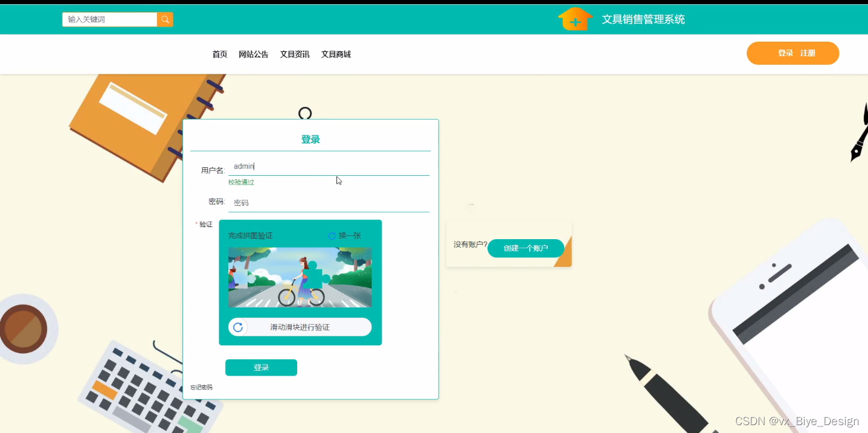
Task: Click the 完成拼图验证 caption
Action: coord(250,236)
